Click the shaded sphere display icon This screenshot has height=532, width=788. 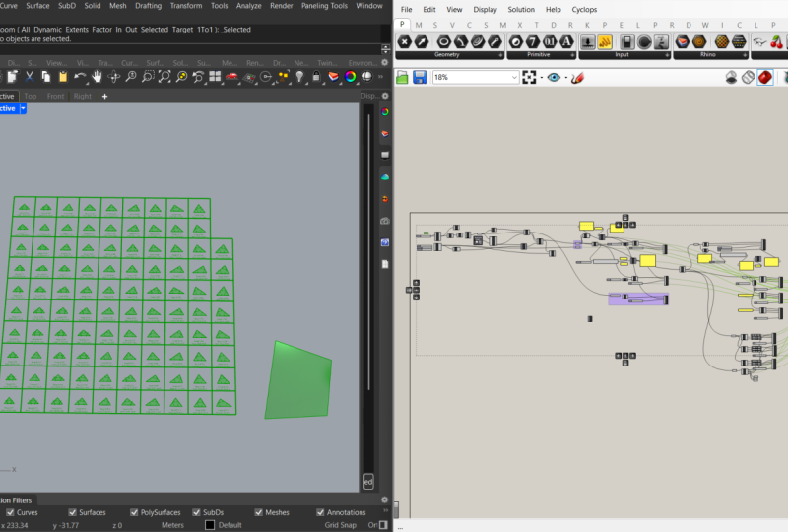(x=367, y=77)
